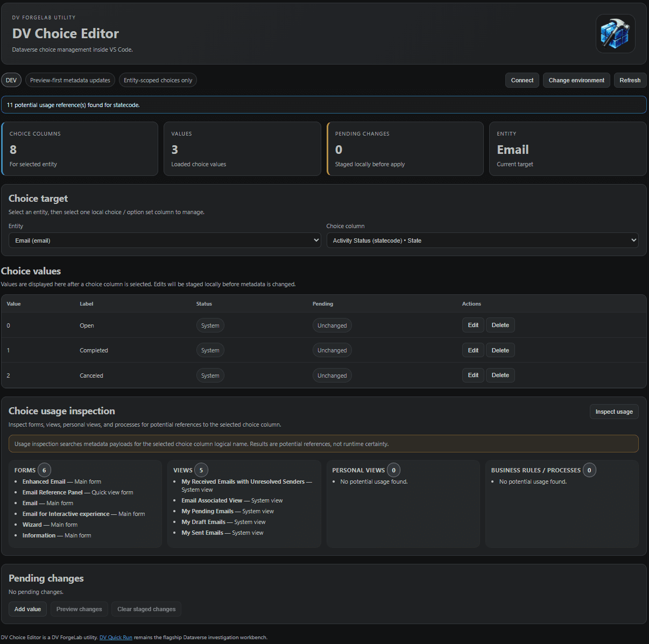Click Entity-scoped choices only pill
This screenshot has width=649, height=644.
(158, 80)
